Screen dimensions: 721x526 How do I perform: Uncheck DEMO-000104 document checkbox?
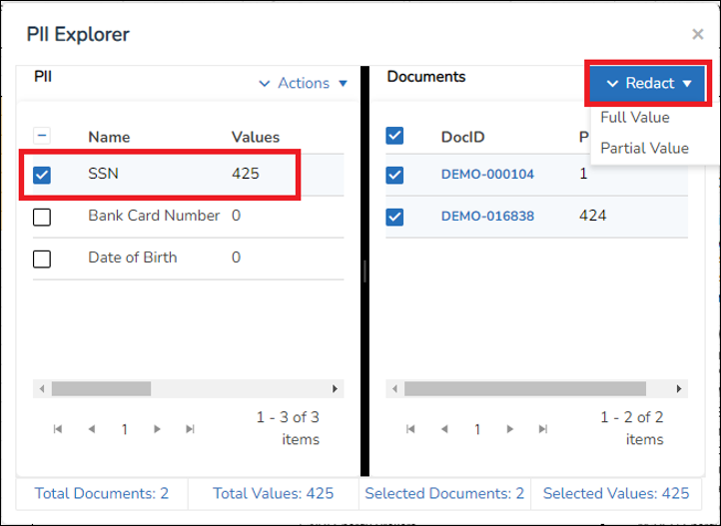(395, 174)
